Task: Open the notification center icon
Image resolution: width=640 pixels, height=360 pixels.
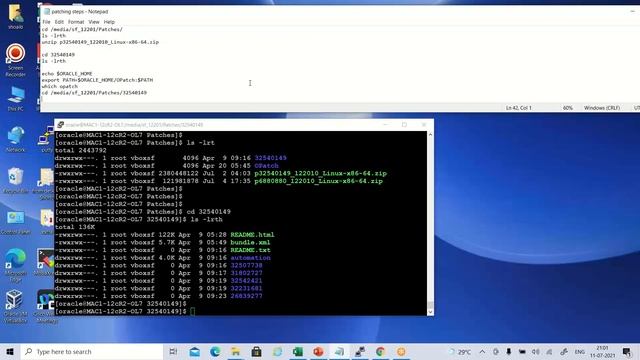Action: coord(627,351)
